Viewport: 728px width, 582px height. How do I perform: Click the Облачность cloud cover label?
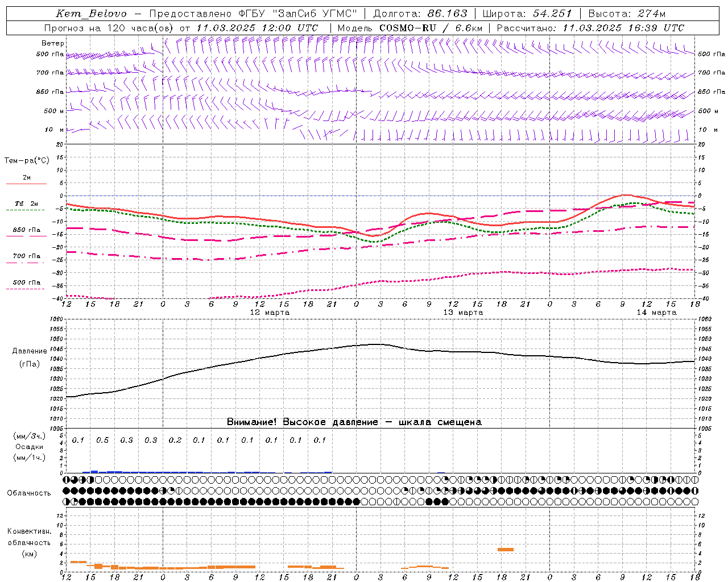[x=29, y=493]
